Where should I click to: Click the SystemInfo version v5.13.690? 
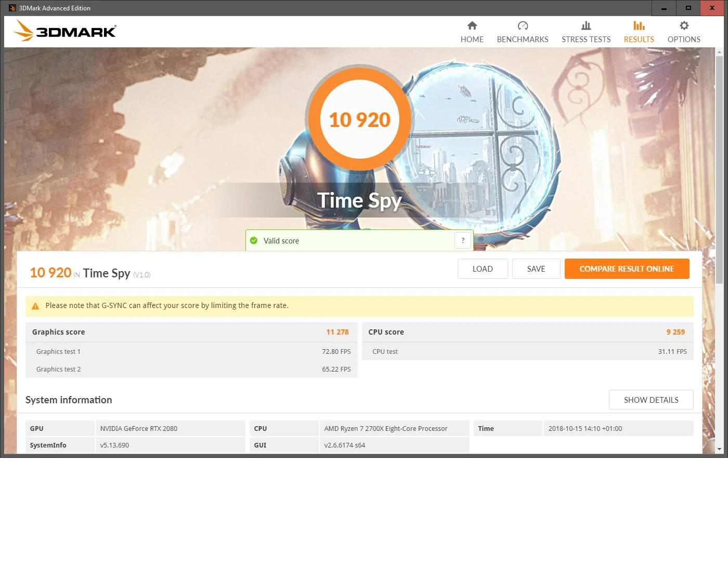[114, 445]
